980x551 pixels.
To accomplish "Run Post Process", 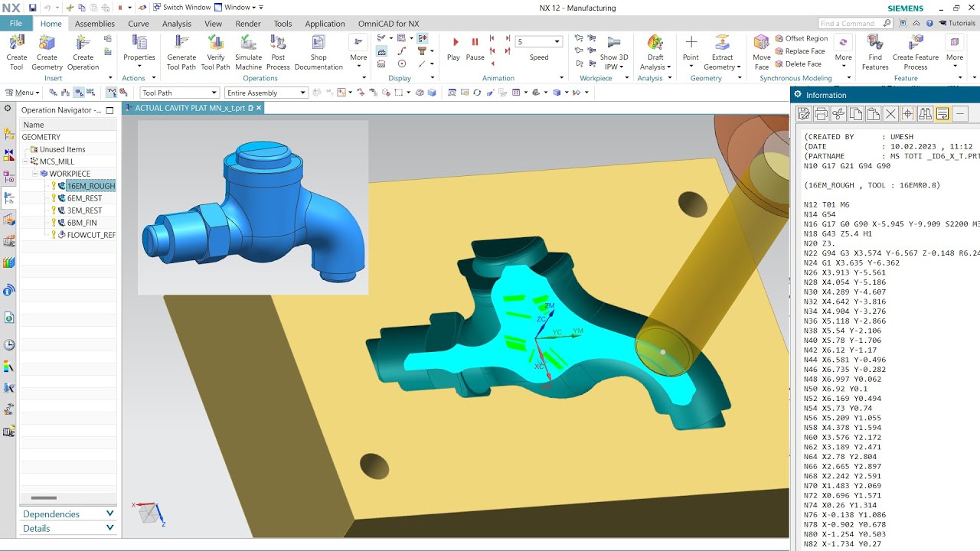I will [278, 52].
